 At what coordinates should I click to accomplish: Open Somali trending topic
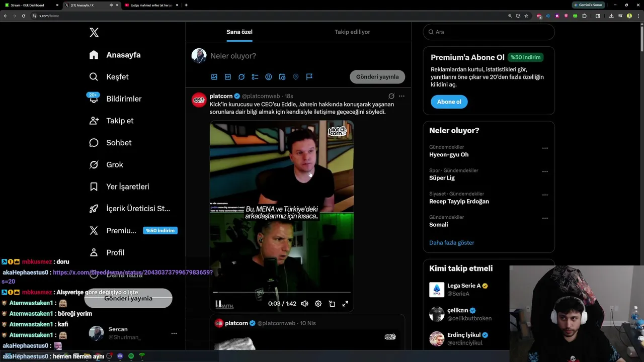point(439,225)
